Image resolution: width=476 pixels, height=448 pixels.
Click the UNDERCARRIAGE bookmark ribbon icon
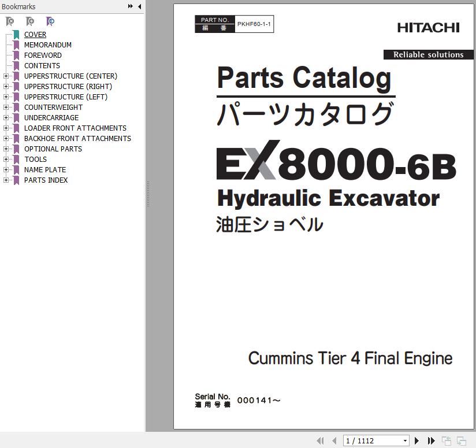pos(16,117)
